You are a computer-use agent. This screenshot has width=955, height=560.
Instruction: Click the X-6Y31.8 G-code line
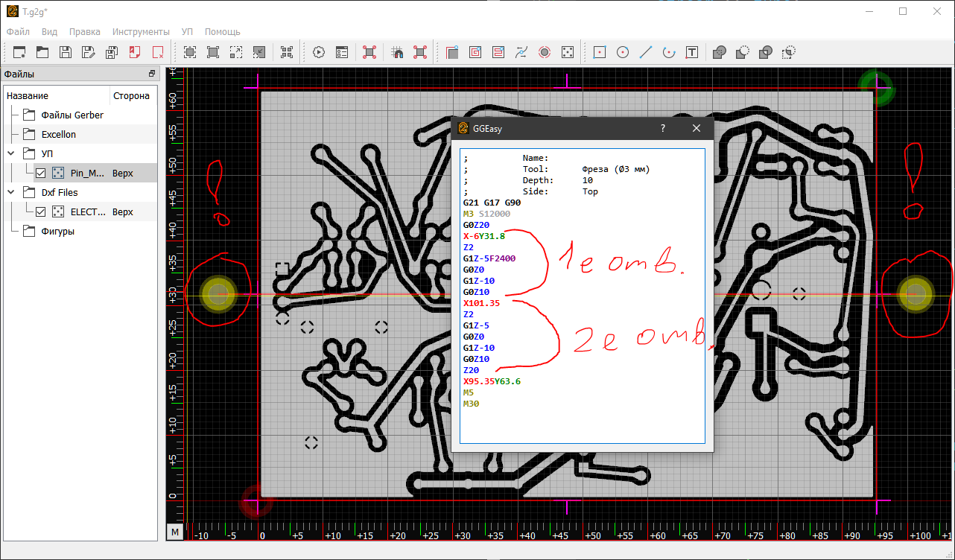(x=483, y=236)
